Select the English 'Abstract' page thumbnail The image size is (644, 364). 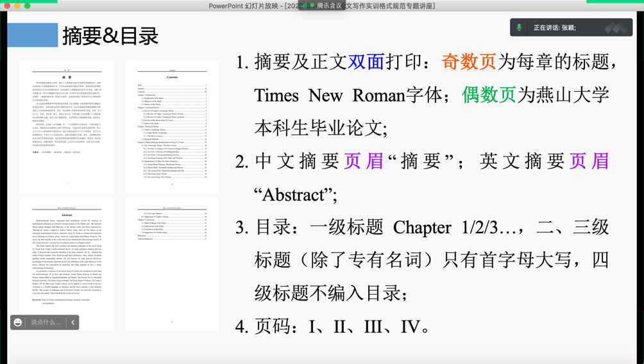67,263
